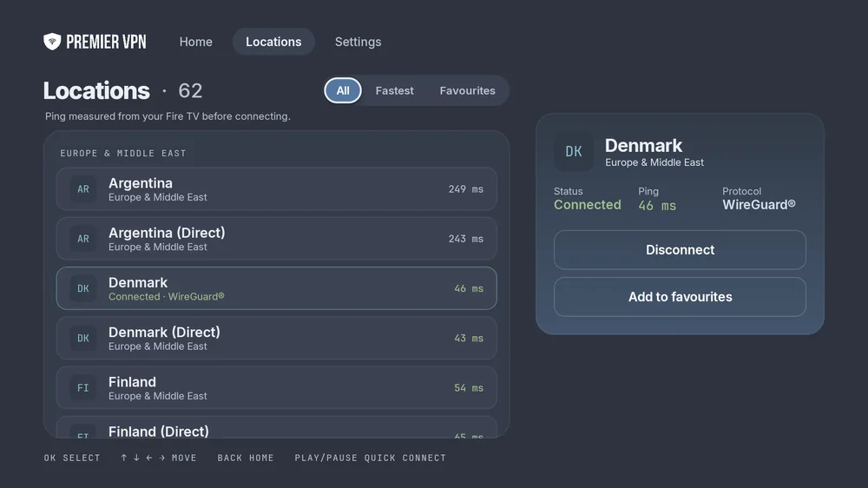Pick Denmark (Direct) server

pos(276,338)
